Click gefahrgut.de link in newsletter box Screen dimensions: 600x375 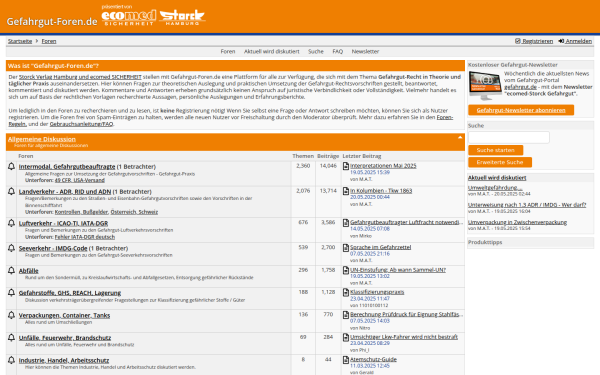520,87
